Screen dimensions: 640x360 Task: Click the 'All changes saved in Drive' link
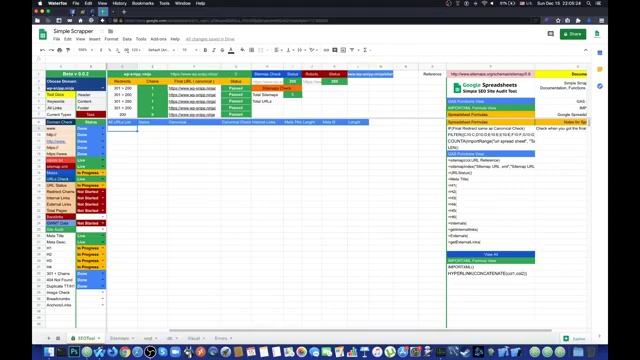[210, 39]
